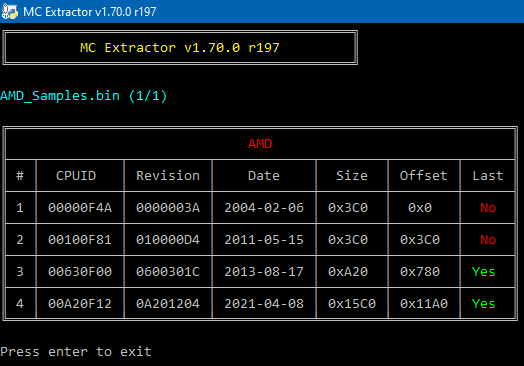
Task: Click CPUID value '00630F00'
Action: (80, 271)
